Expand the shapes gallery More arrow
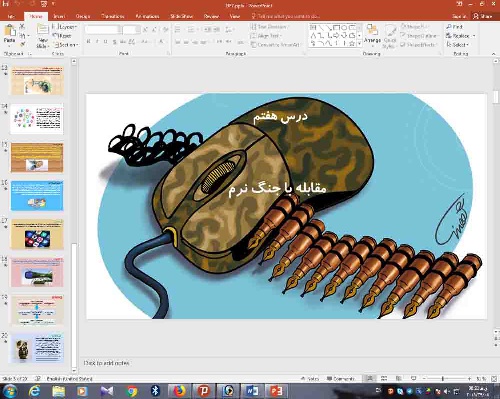Viewport: 500px width, 399px height. pyautogui.click(x=359, y=44)
